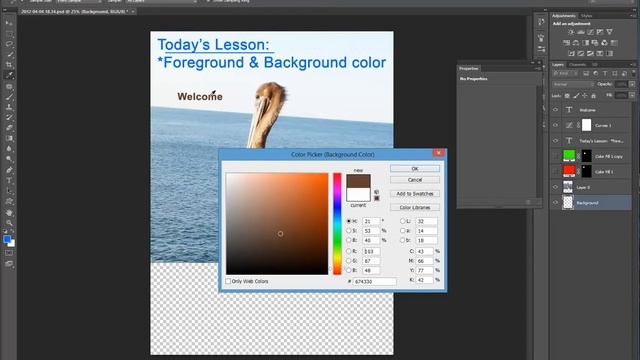The image size is (640, 360).
Task: Select the Zoom tool
Action: click(9, 223)
